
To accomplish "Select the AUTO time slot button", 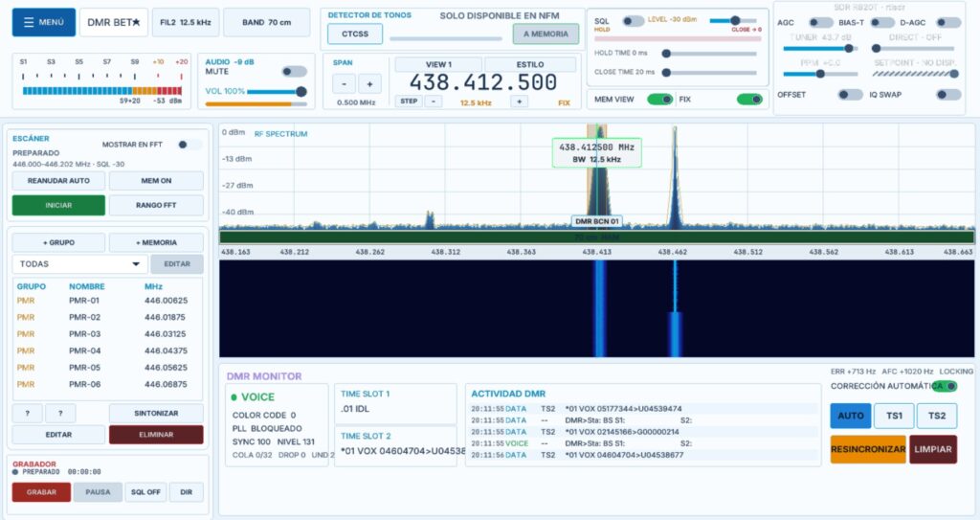I will 851,417.
